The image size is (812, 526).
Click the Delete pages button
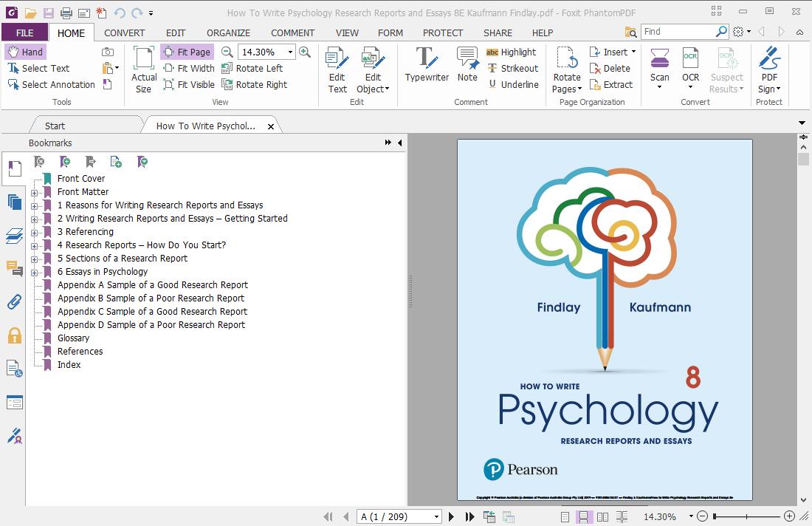610,68
